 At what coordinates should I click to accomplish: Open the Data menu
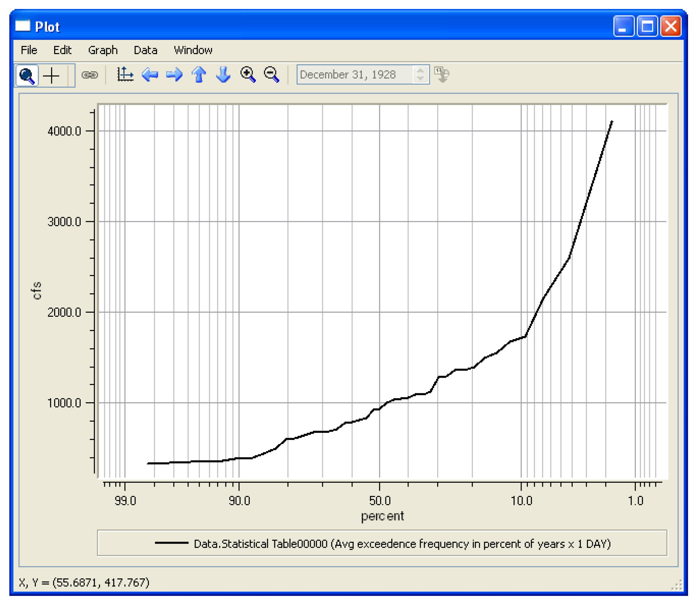(x=146, y=50)
